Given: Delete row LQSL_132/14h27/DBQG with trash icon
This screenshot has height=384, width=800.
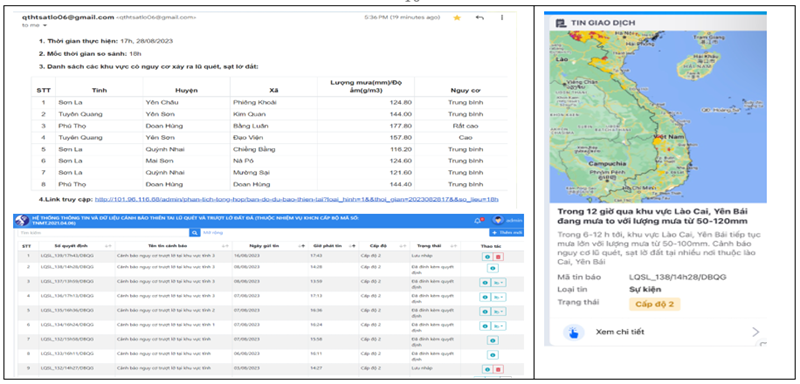Looking at the screenshot, I should point(498,369).
